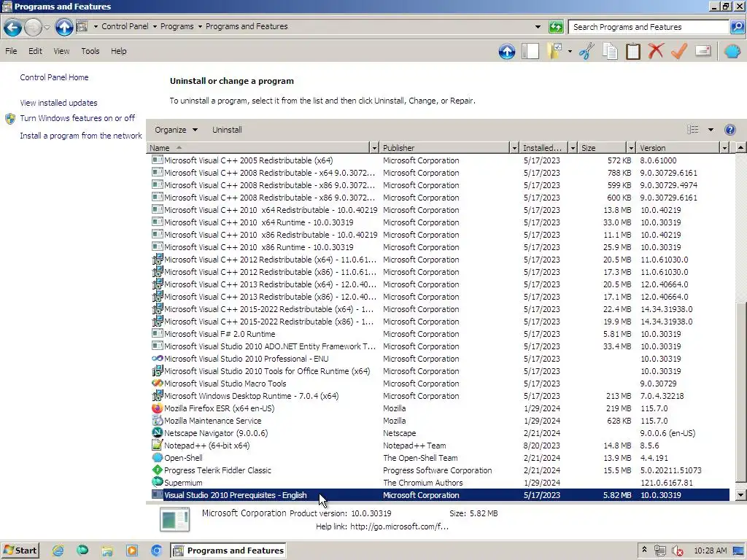Viewport: 747px width, 560px height.
Task: Open Classic Explorer settings shell icon
Action: 732,51
